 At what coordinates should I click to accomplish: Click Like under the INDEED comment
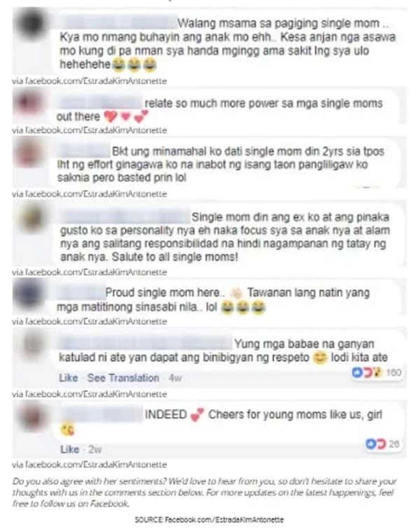(70, 449)
